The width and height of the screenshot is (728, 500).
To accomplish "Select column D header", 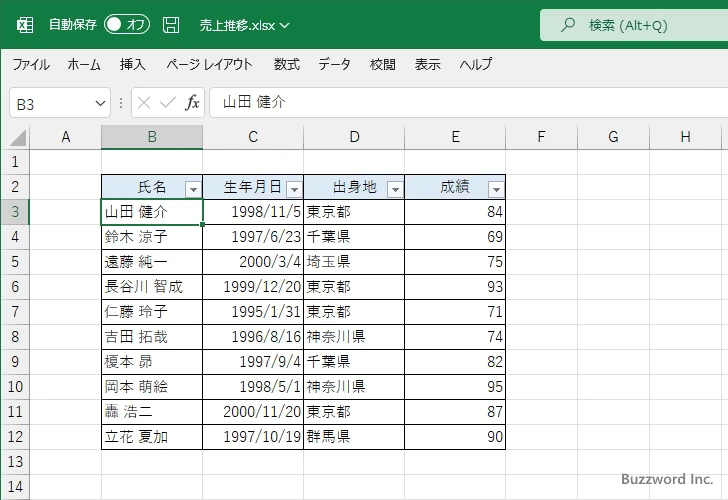I will [354, 137].
